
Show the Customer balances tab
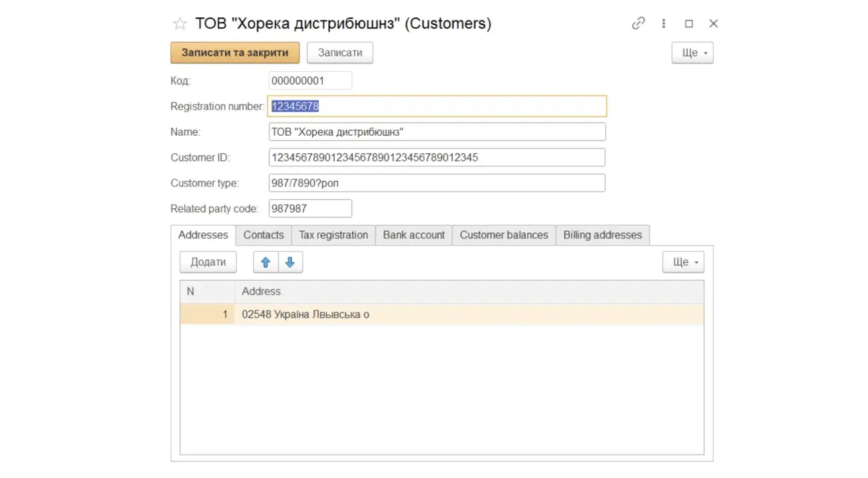[x=504, y=235]
